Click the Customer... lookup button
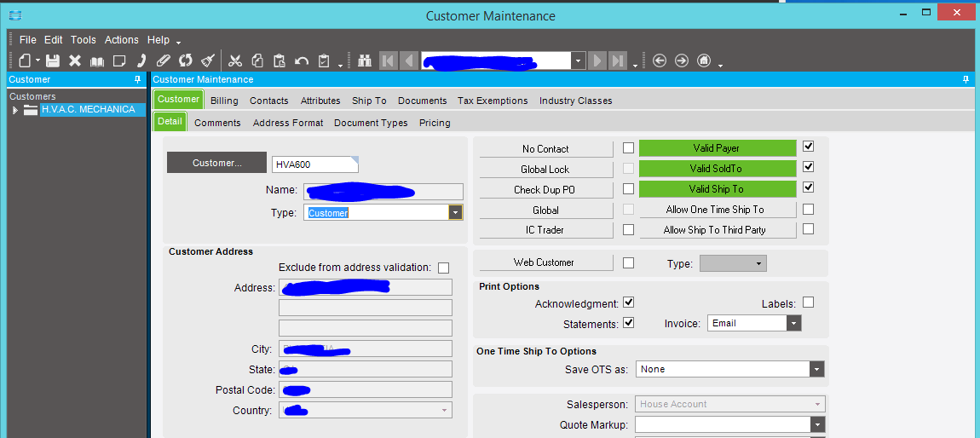Image resolution: width=980 pixels, height=438 pixels. (216, 163)
